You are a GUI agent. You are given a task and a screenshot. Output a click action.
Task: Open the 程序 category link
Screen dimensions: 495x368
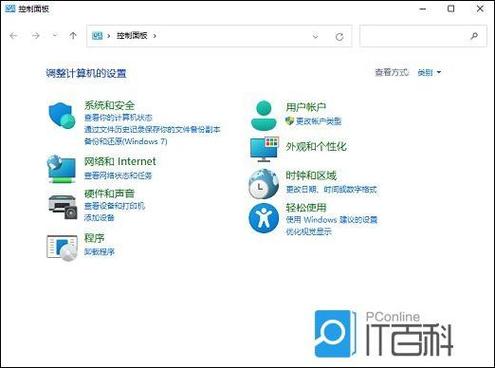(x=94, y=238)
